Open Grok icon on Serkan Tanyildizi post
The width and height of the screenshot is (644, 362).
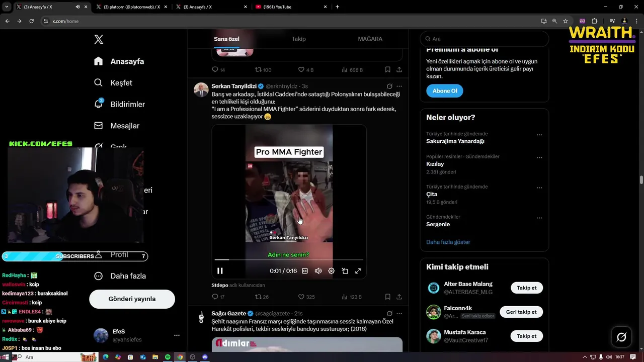[389, 86]
